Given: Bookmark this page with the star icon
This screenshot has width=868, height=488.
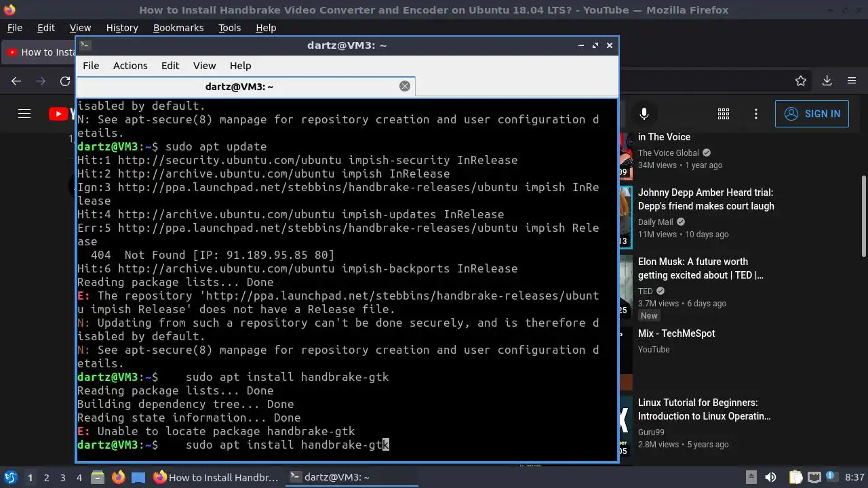Looking at the screenshot, I should pyautogui.click(x=801, y=81).
